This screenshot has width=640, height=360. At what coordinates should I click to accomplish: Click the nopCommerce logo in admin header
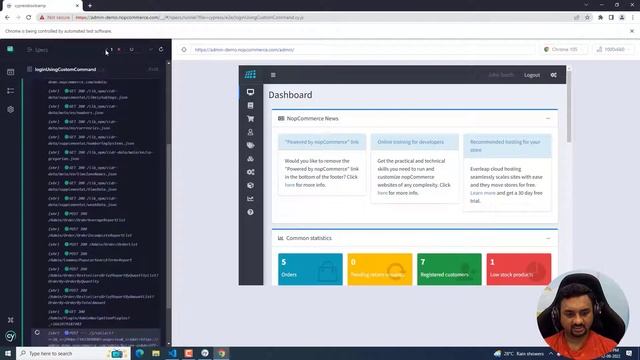pos(250,74)
